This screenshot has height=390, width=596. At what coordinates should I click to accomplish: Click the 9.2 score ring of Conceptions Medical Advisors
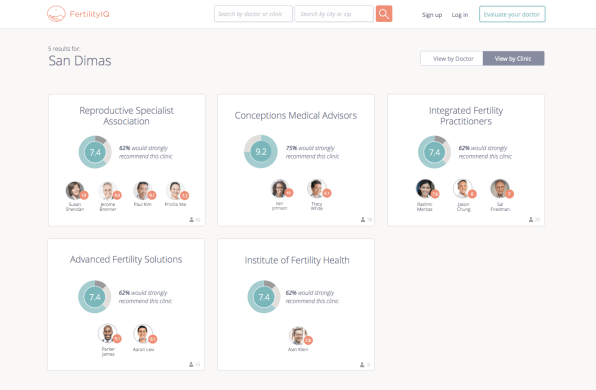click(x=261, y=151)
